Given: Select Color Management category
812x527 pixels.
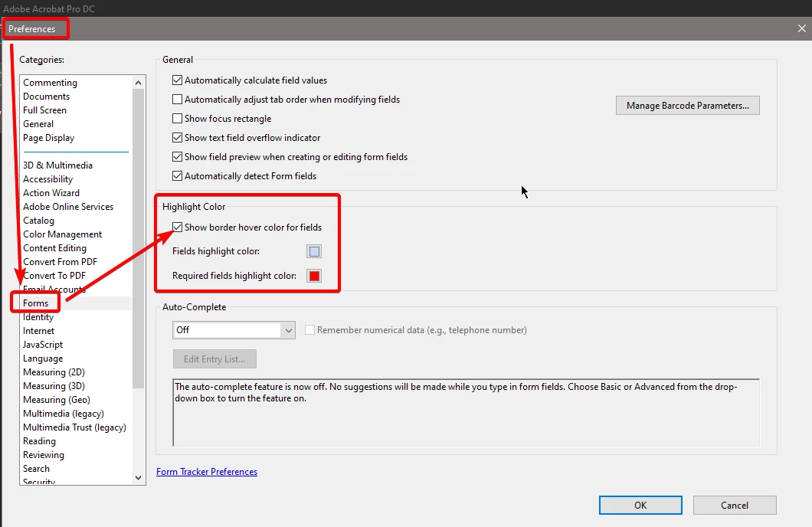Looking at the screenshot, I should pos(62,234).
